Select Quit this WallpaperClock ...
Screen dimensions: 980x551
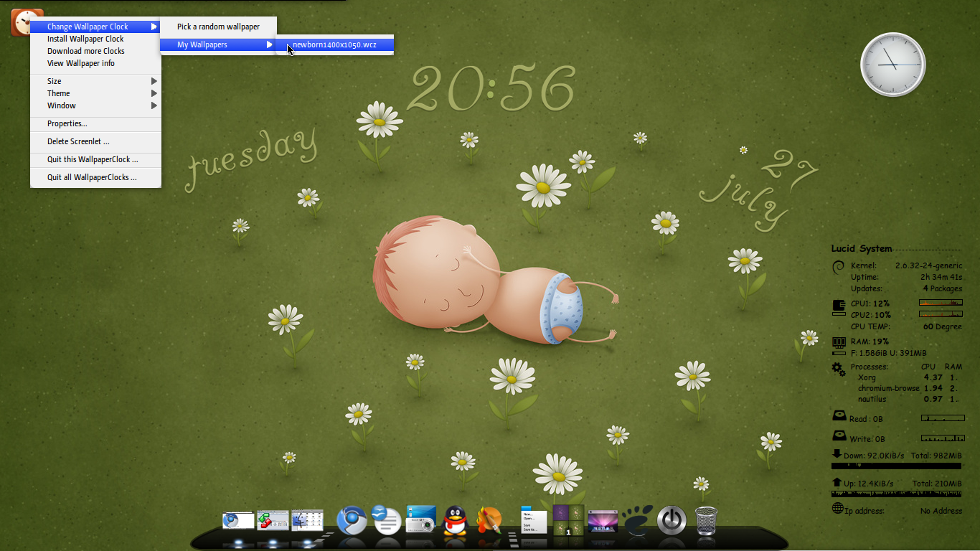pyautogui.click(x=95, y=159)
